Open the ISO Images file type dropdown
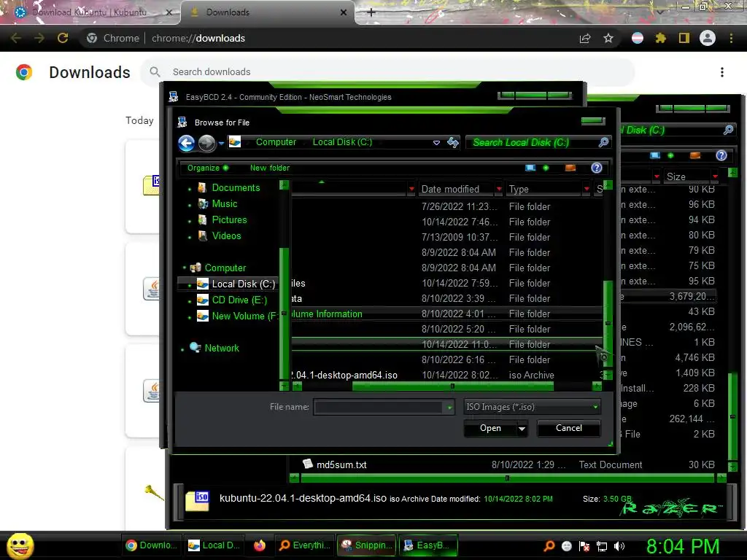 (595, 407)
